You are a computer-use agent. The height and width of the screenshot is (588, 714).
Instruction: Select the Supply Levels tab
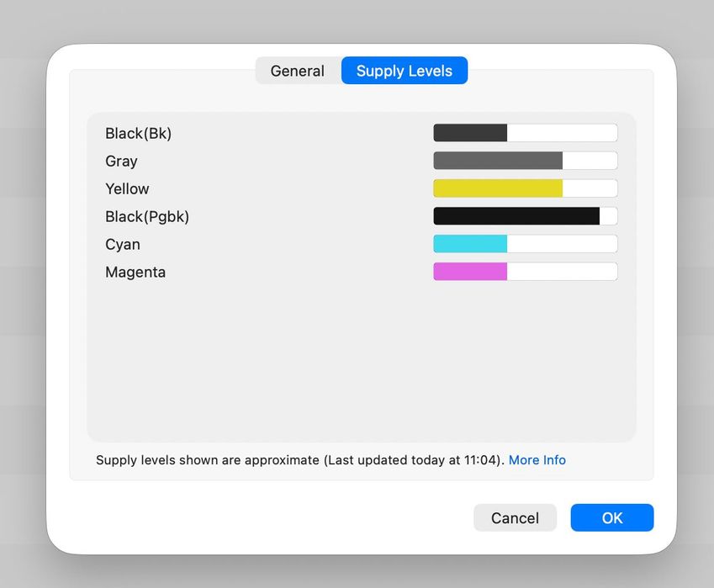coord(404,72)
